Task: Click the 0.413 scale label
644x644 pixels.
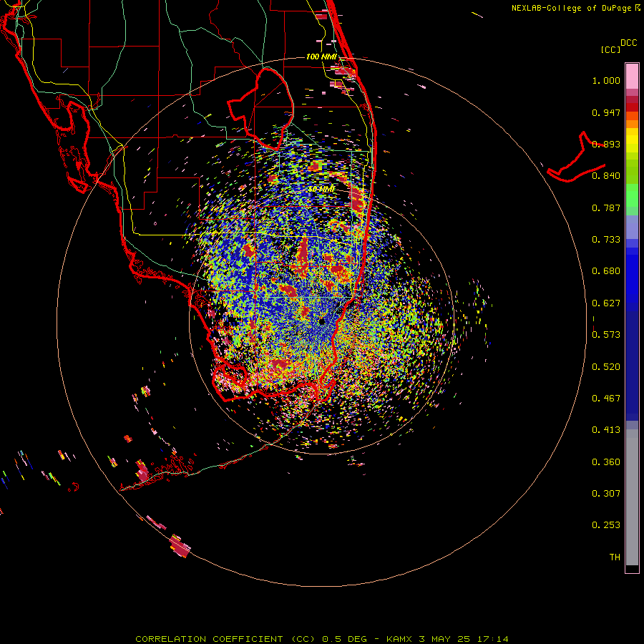Action: coord(606,430)
